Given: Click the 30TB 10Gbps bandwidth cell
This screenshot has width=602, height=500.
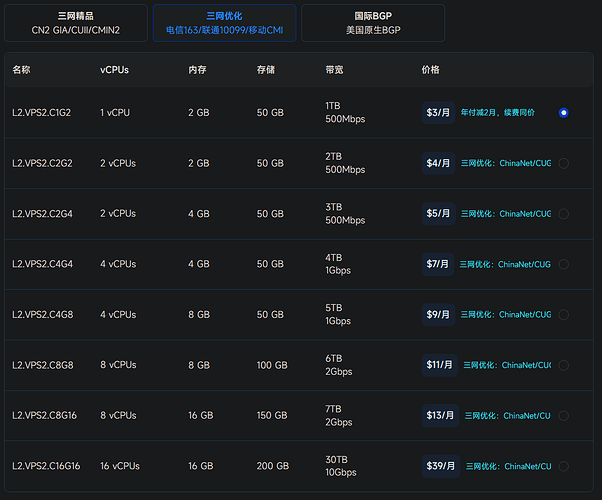Looking at the screenshot, I should pos(341,466).
